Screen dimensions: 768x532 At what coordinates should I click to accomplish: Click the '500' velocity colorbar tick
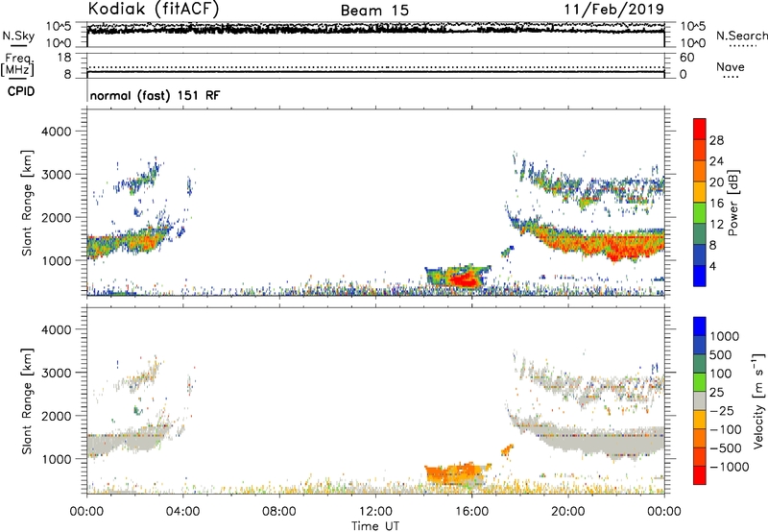pos(721,355)
